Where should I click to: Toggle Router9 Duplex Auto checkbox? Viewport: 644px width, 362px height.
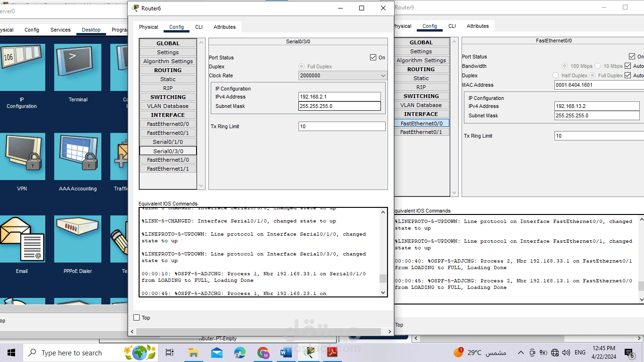[627, 75]
